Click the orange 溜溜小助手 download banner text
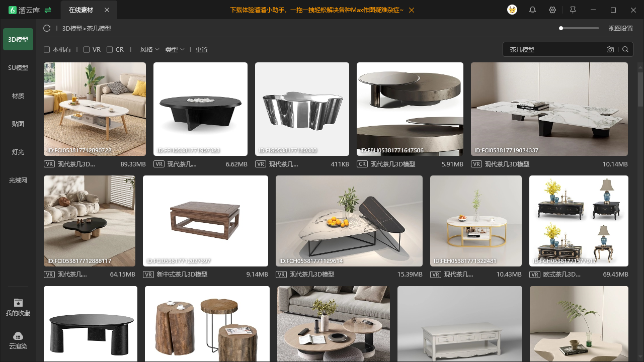This screenshot has width=644, height=362. (316, 10)
